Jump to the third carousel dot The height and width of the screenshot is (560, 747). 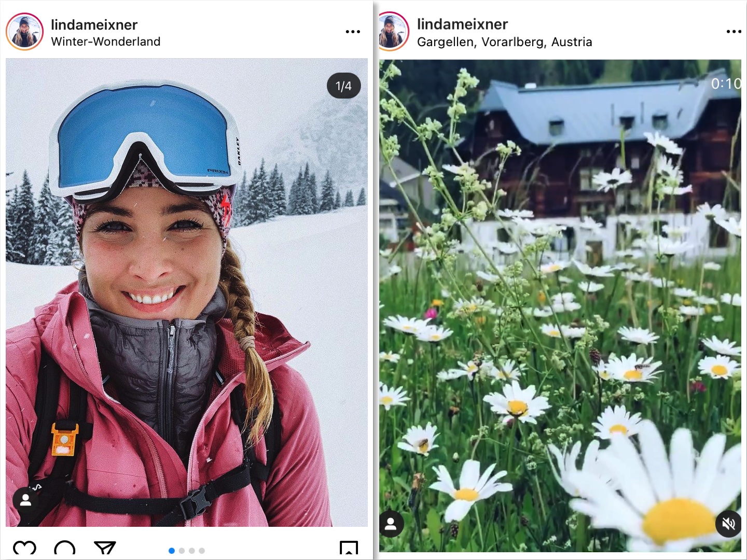pyautogui.click(x=192, y=551)
